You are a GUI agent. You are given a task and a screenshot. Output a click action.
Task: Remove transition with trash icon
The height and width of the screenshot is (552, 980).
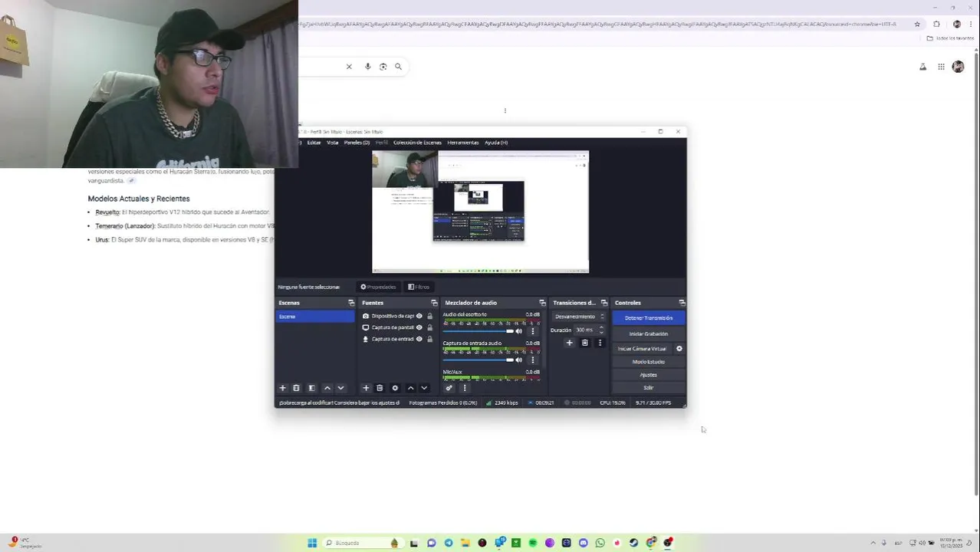pos(584,343)
